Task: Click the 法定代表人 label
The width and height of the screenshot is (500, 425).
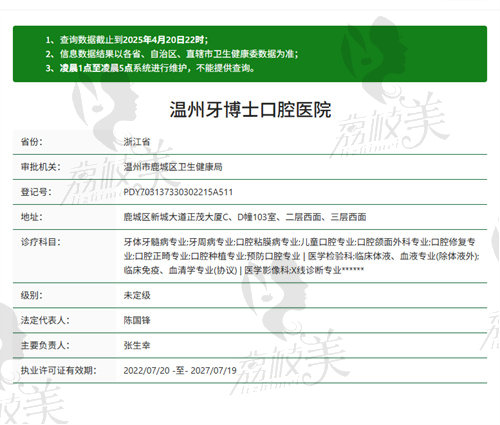Action: click(x=45, y=320)
